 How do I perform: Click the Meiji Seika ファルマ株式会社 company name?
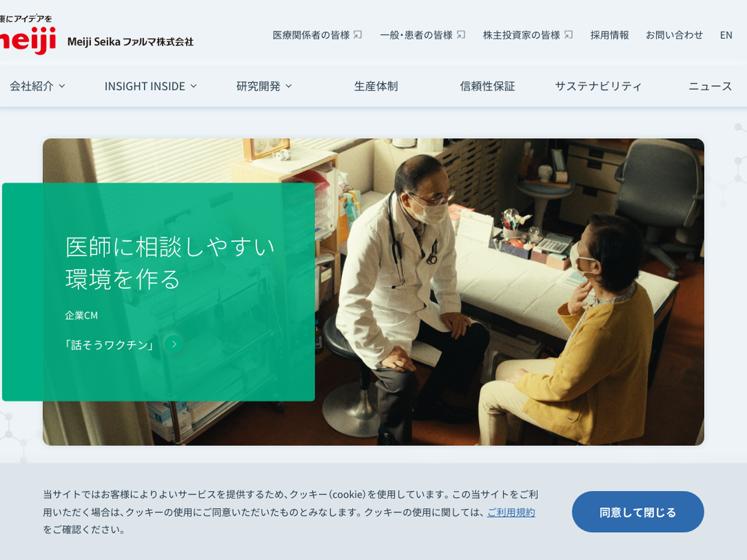(x=130, y=42)
